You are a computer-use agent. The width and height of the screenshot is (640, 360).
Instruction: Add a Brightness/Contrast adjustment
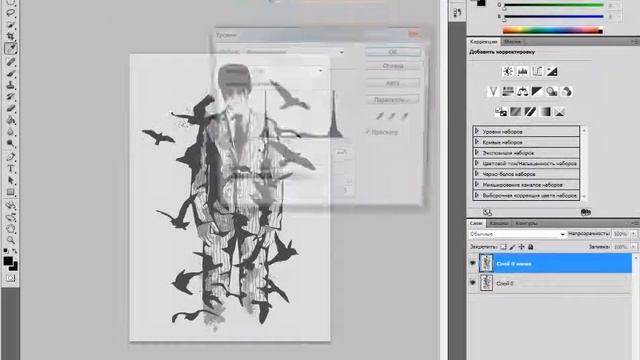pyautogui.click(x=508, y=71)
